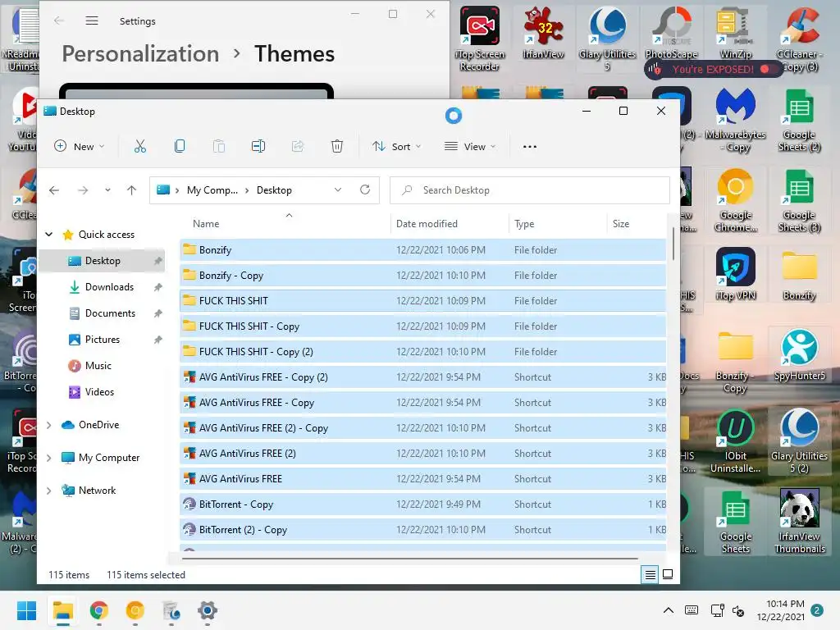Open the See more three-dots menu
The width and height of the screenshot is (840, 630).
coord(529,146)
